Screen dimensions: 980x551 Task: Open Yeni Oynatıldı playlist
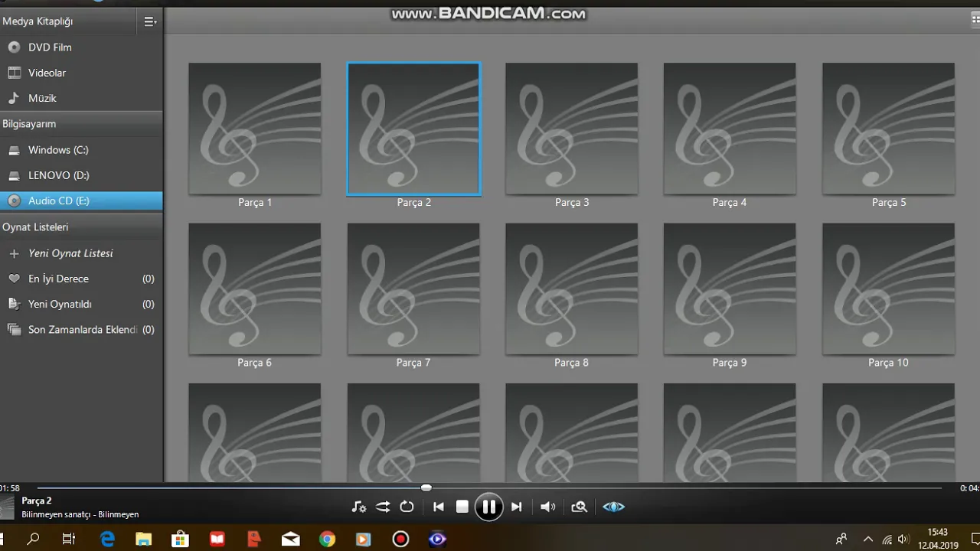click(81, 304)
